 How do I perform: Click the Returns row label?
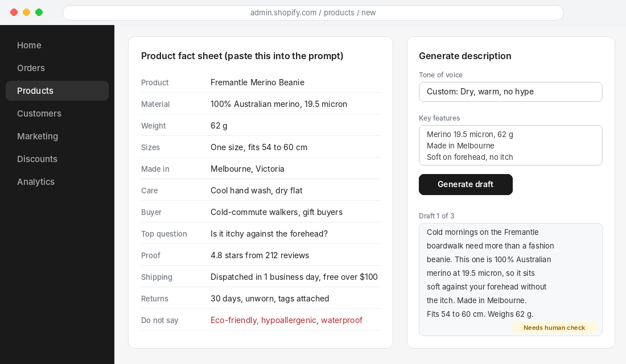point(154,299)
